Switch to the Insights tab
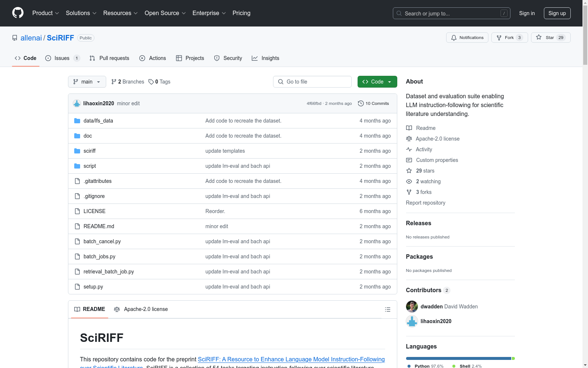 265,58
